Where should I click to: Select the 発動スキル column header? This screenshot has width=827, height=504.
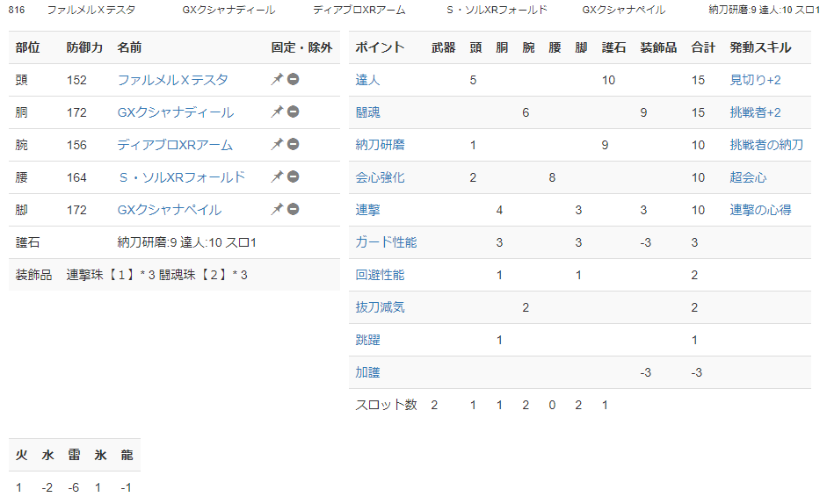760,47
